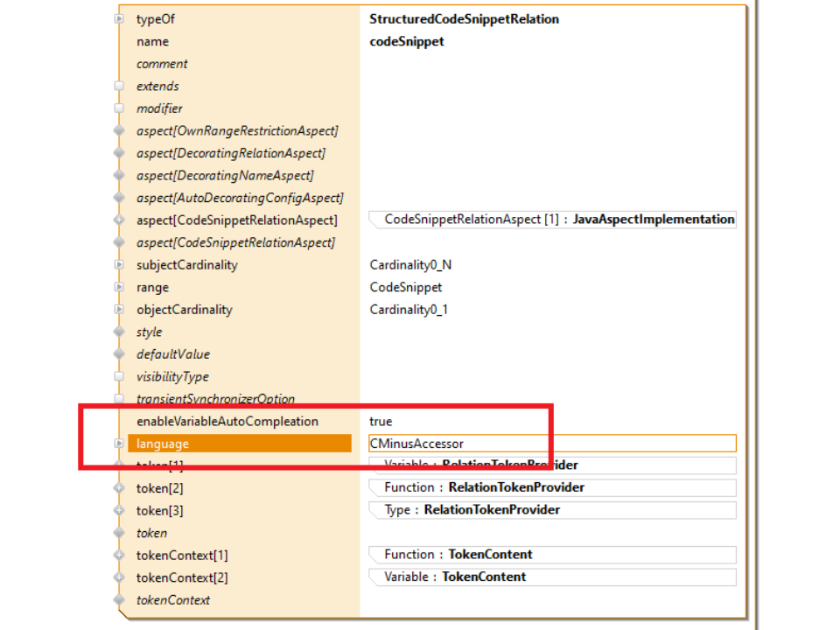Click diamond icon beside aspect[OwnRangeRestrictionAspect]

point(120,131)
